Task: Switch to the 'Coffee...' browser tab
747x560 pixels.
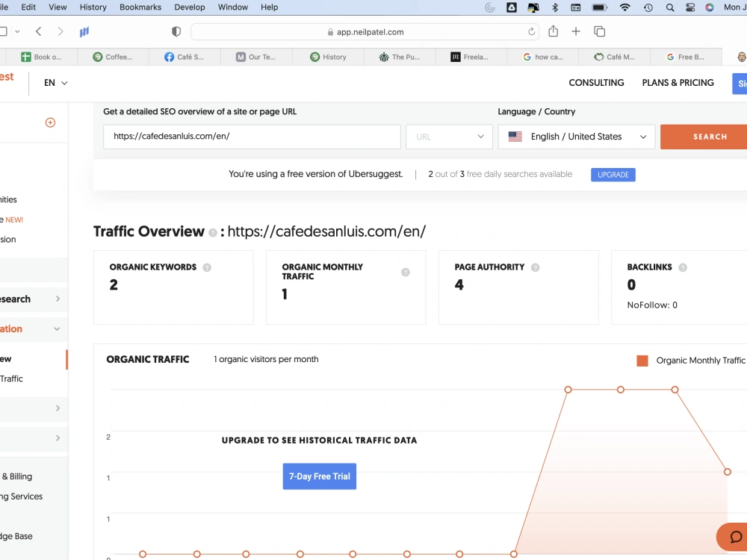Action: click(x=113, y=57)
